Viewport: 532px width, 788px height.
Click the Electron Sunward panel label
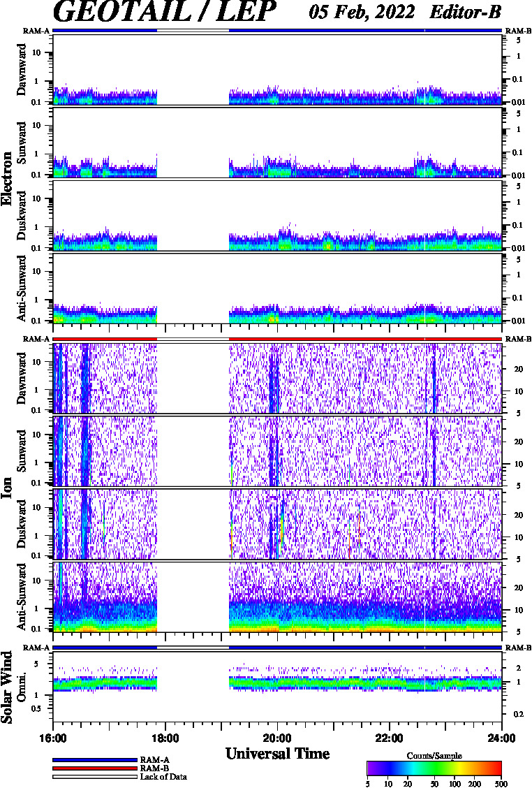click(x=22, y=143)
